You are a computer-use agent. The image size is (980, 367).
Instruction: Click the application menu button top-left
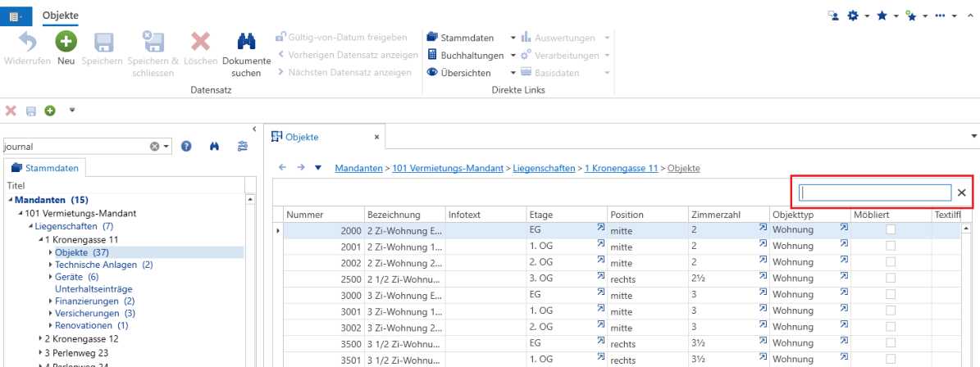[x=16, y=16]
